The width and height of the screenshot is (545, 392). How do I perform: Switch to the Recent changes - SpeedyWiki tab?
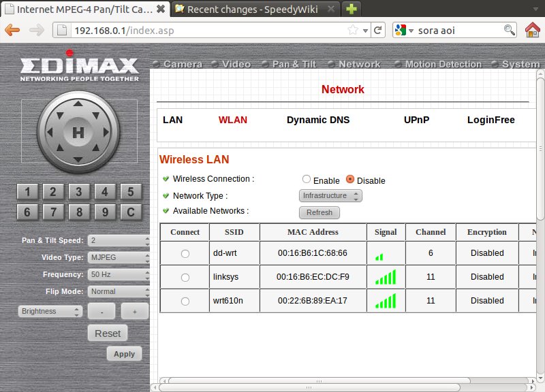coord(253,9)
